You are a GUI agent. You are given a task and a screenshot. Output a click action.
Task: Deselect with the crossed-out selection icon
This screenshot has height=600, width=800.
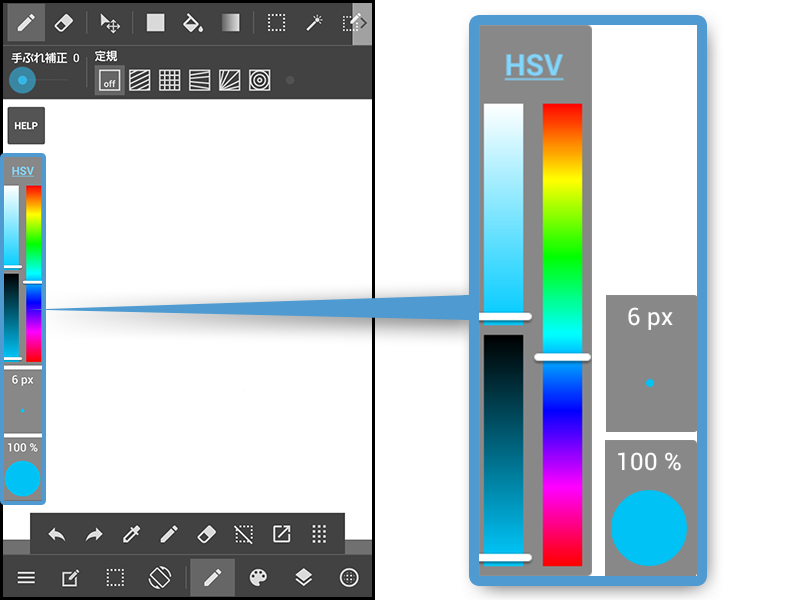pyautogui.click(x=244, y=535)
